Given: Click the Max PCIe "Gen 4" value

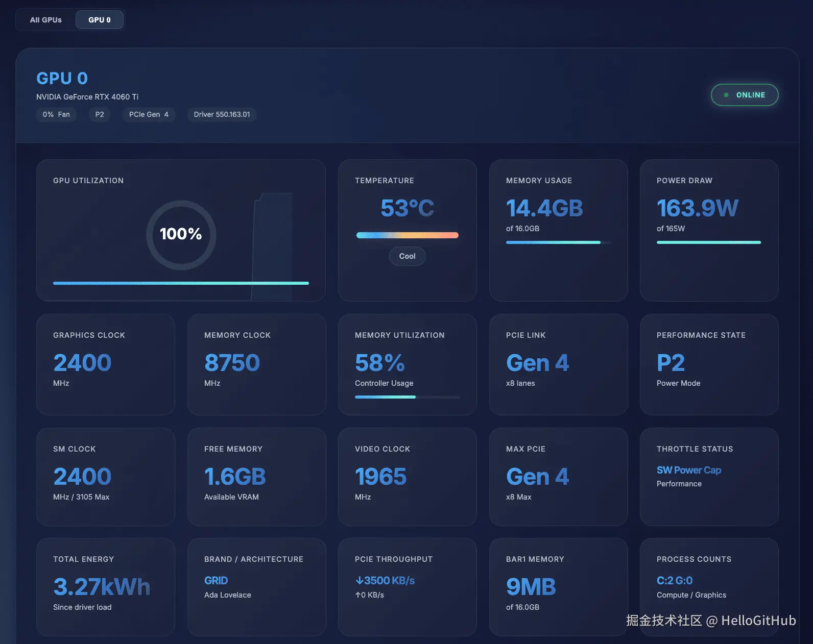Looking at the screenshot, I should click(537, 477).
